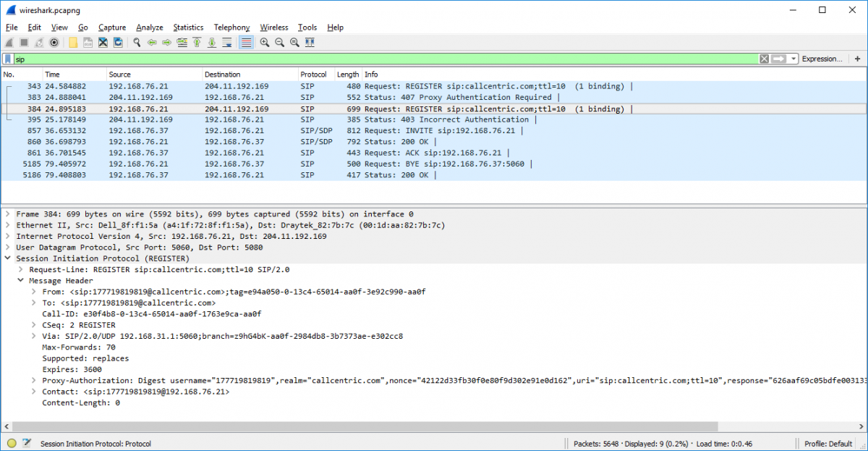This screenshot has width=868, height=451.
Task: Expand User Datagram Protocol node
Action: pyautogui.click(x=9, y=247)
